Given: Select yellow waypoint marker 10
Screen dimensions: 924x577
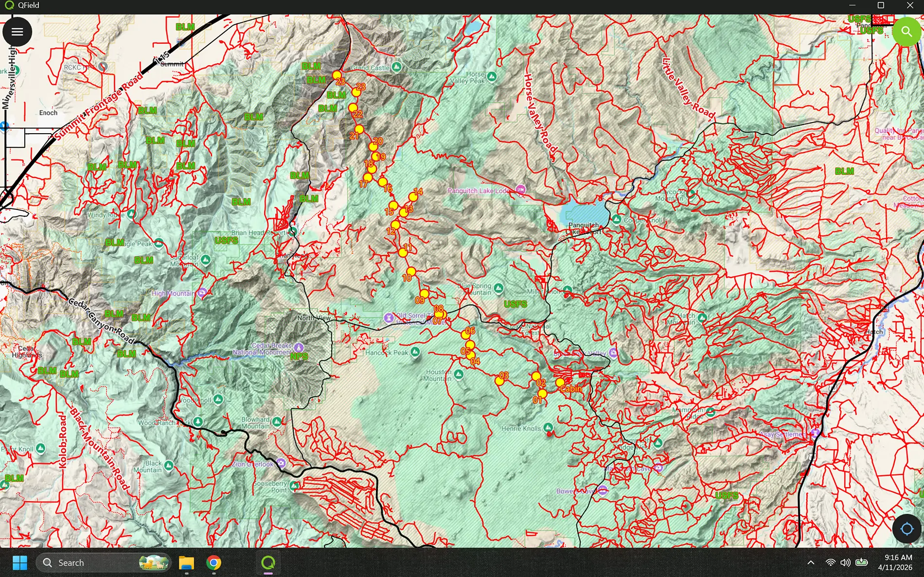Looking at the screenshot, I should [411, 271].
